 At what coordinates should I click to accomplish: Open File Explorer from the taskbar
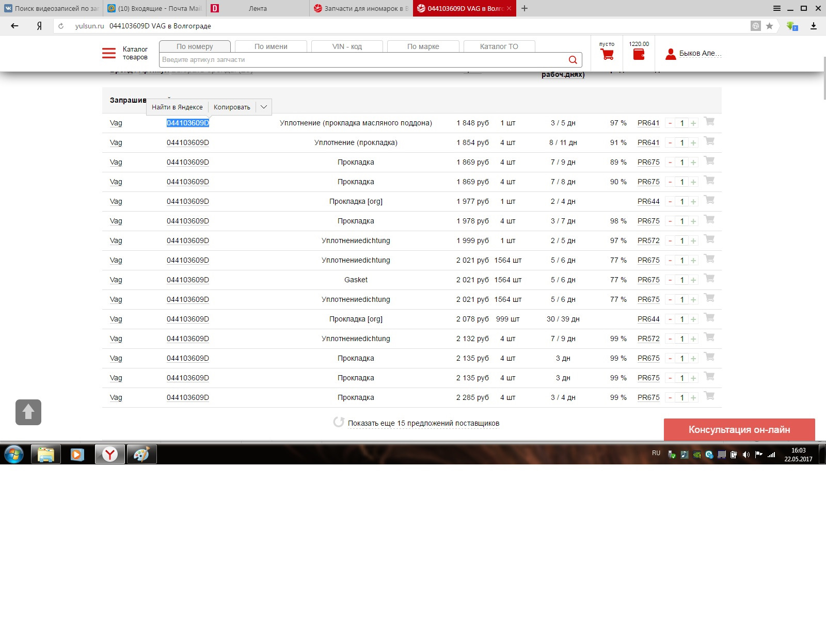(46, 455)
